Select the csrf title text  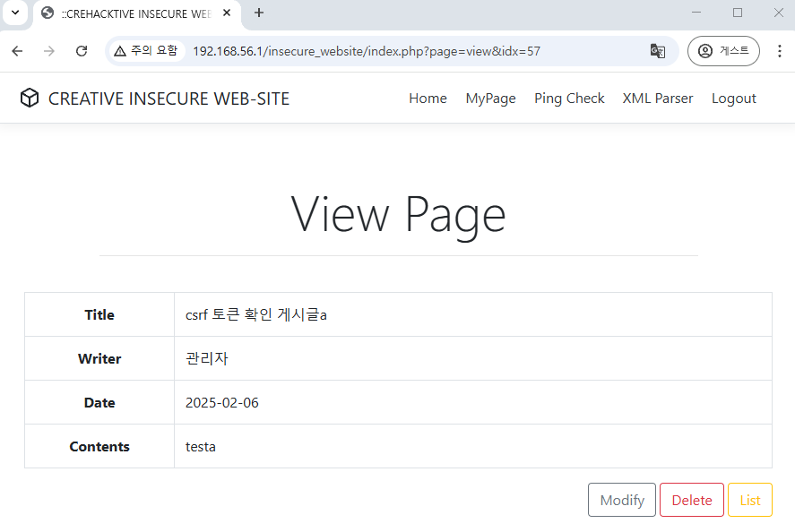pyautogui.click(x=256, y=314)
